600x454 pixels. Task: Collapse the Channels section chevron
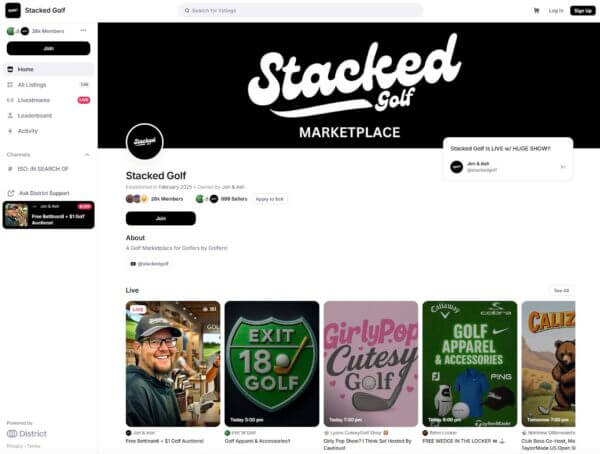[x=87, y=155]
